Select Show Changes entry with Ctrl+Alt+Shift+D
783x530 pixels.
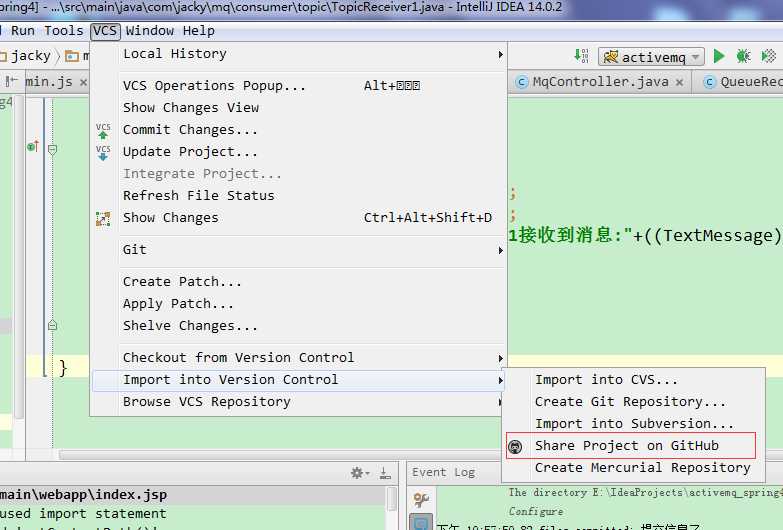click(300, 218)
